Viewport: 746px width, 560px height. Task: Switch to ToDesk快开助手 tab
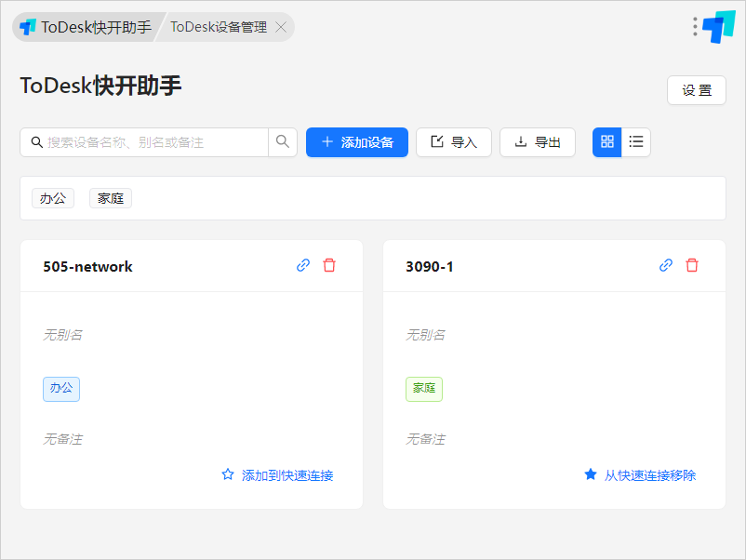87,27
